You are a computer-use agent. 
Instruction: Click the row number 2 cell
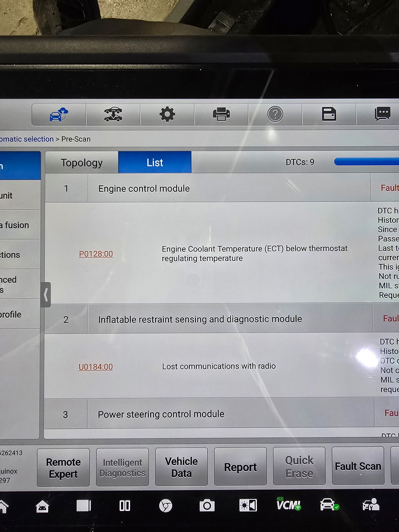click(66, 320)
